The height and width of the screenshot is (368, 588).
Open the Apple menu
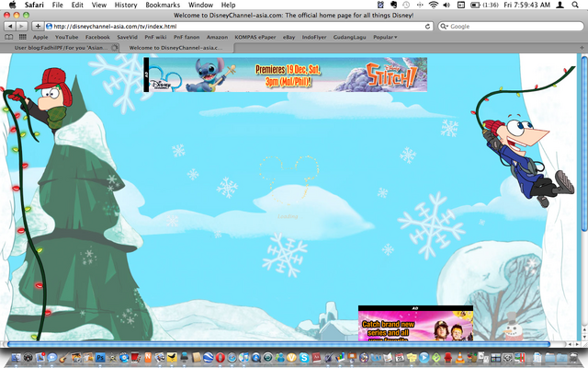pyautogui.click(x=13, y=5)
